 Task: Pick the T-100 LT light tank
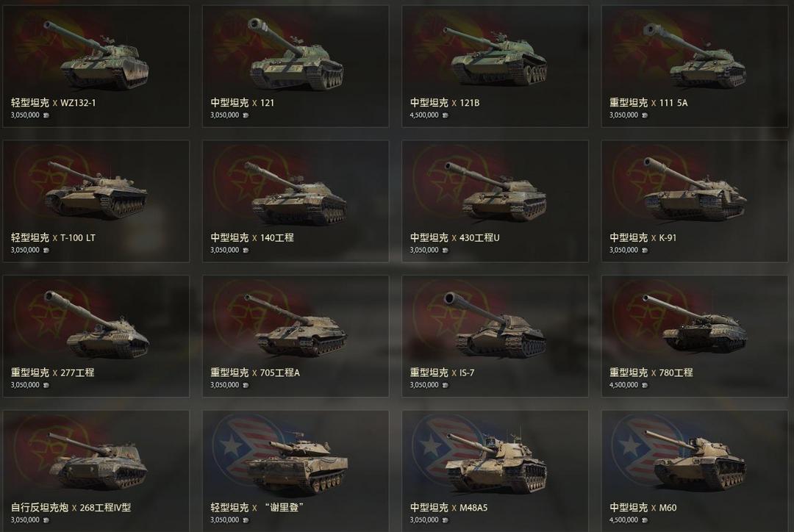(96, 201)
